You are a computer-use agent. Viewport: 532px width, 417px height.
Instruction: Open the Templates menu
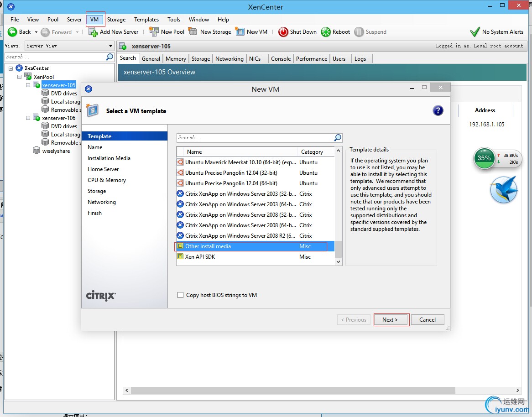point(146,20)
